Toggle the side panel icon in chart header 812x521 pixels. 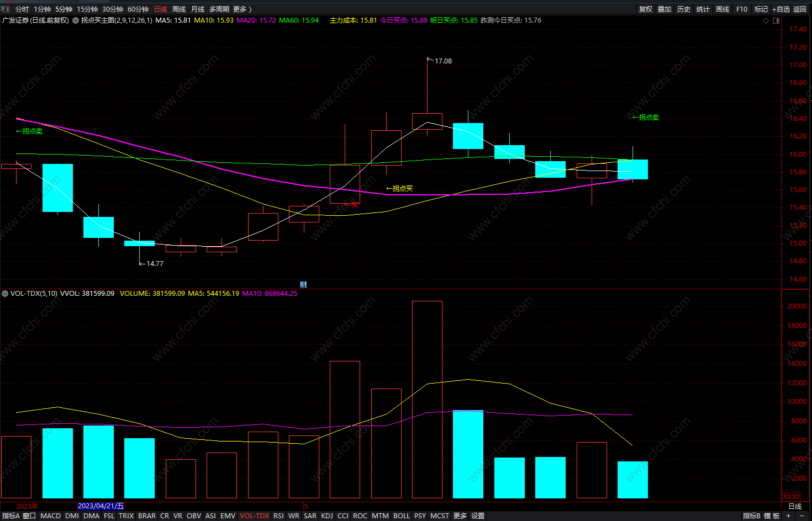(x=776, y=20)
